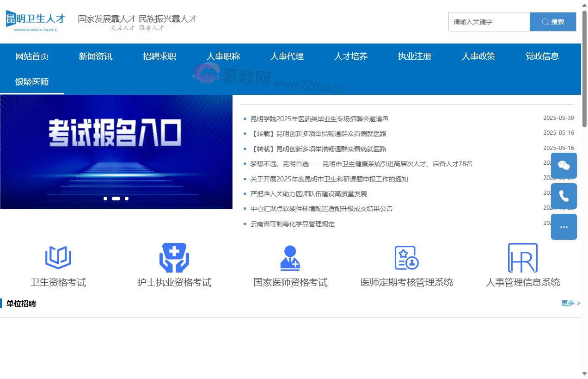Select the third carousel indicator dot
Image resolution: width=588 pixels, height=379 pixels.
tap(127, 199)
